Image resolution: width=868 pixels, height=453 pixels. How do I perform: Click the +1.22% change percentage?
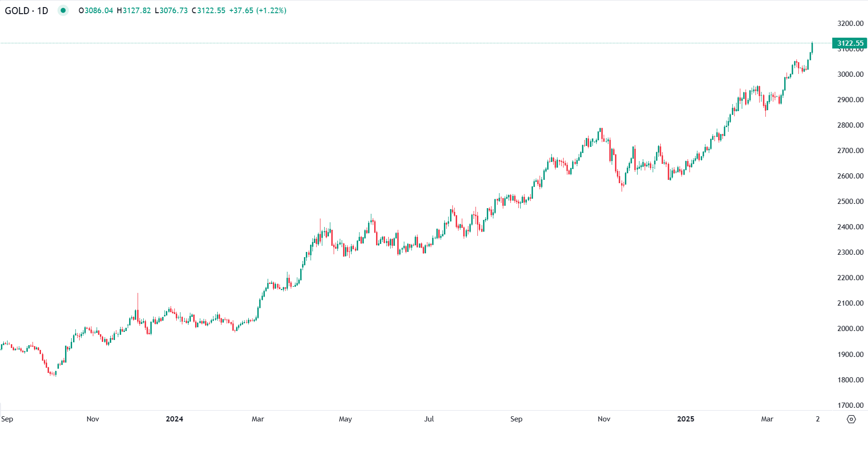[x=271, y=10]
